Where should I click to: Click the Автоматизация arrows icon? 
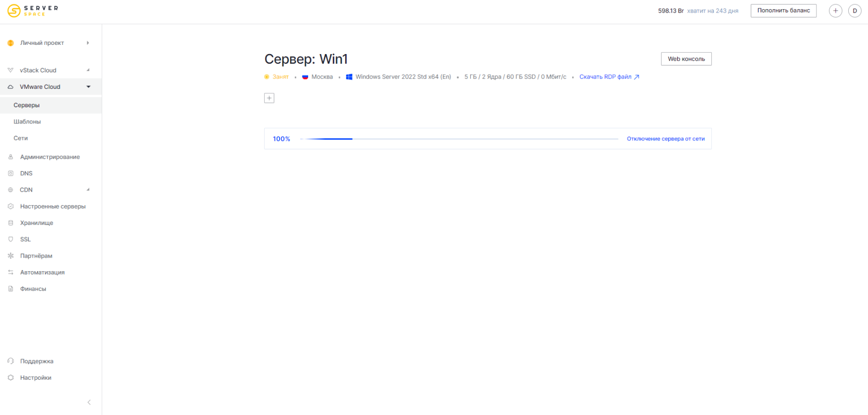[11, 272]
